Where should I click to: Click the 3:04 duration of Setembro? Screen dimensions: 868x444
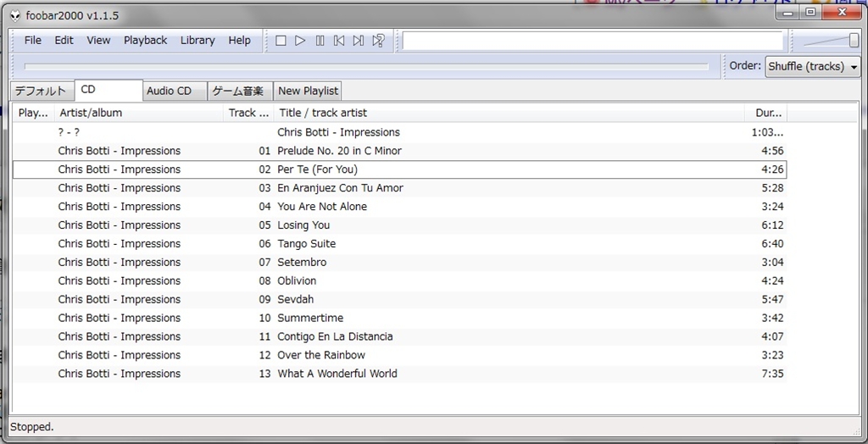[x=772, y=263]
